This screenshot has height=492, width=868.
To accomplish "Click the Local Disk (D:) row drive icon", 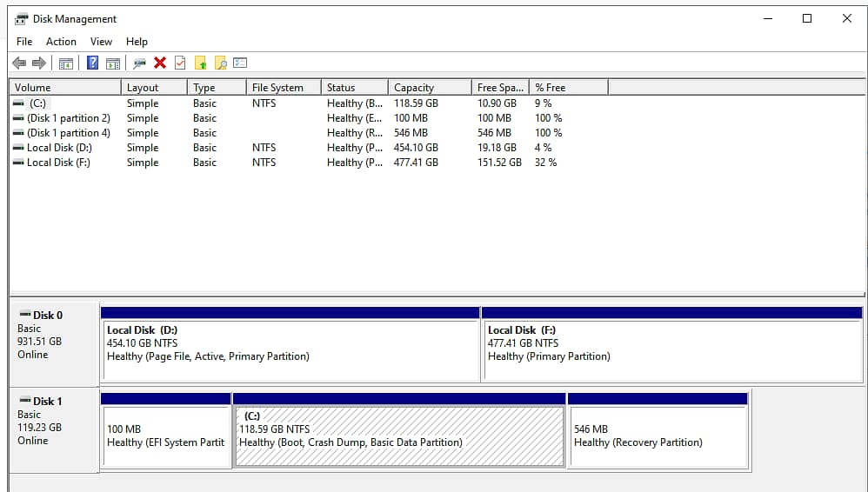I will coord(18,147).
